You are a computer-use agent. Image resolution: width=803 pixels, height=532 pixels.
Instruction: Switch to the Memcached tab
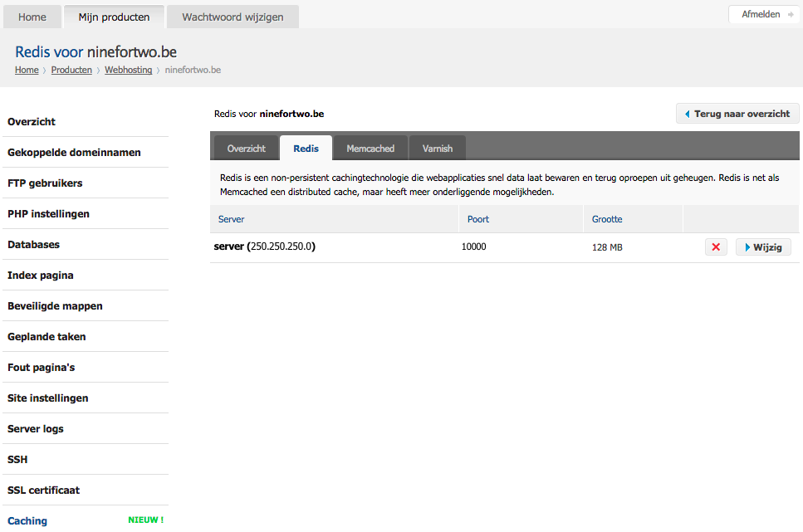click(x=370, y=149)
